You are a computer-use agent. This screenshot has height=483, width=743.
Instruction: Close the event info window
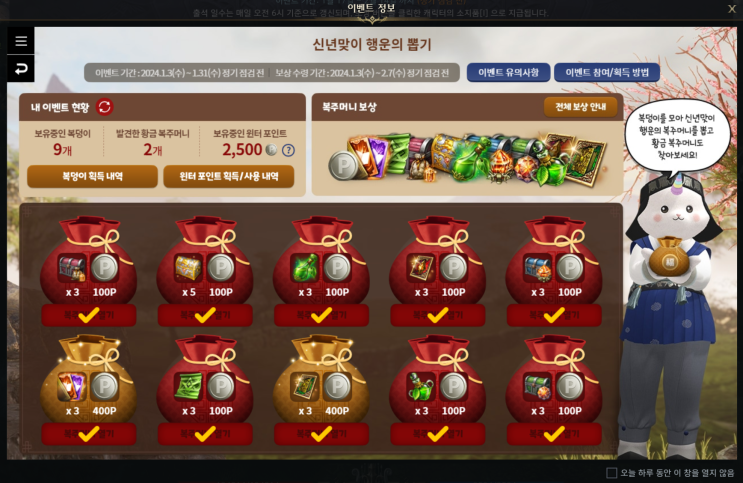(732, 9)
